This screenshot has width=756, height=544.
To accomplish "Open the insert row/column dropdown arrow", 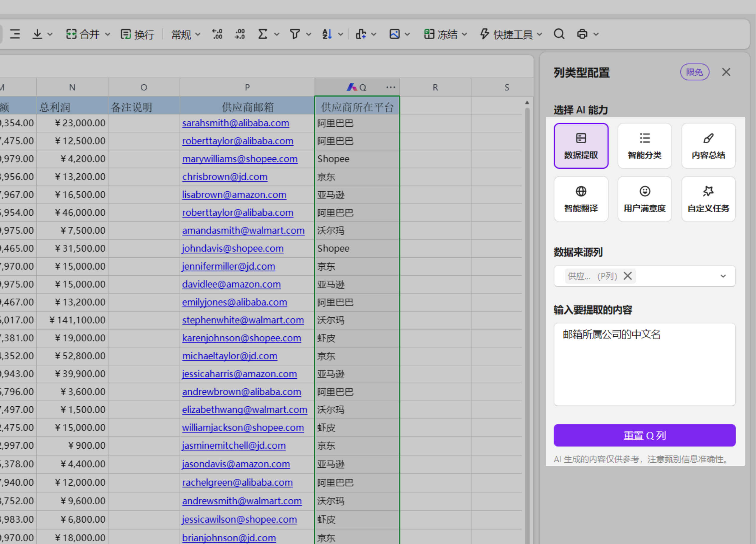I will 374,34.
